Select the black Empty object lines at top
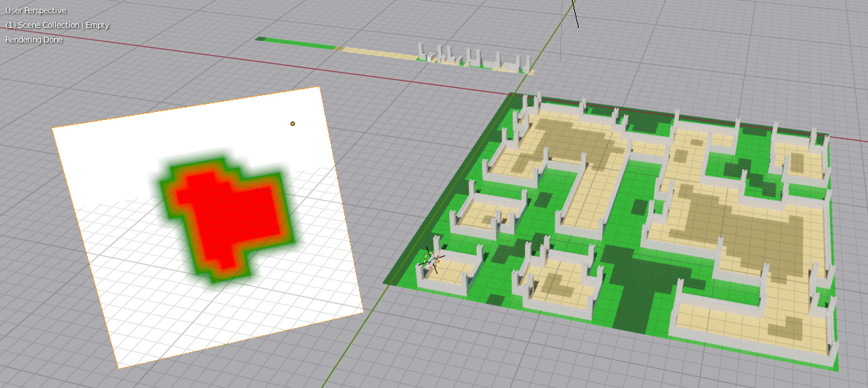 [576, 14]
